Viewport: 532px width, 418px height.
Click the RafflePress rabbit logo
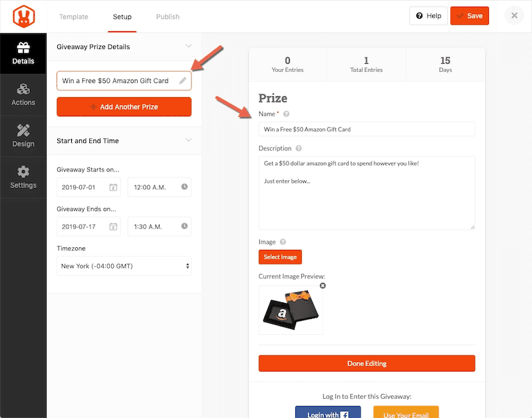(23, 16)
